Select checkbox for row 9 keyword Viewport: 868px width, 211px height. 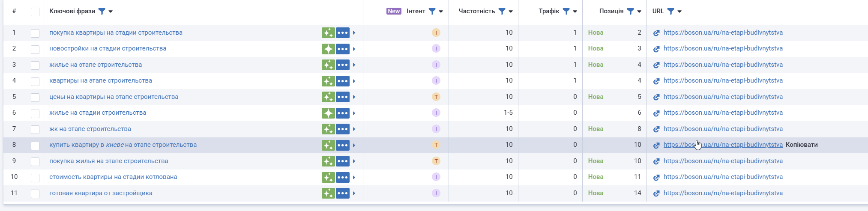tap(35, 161)
